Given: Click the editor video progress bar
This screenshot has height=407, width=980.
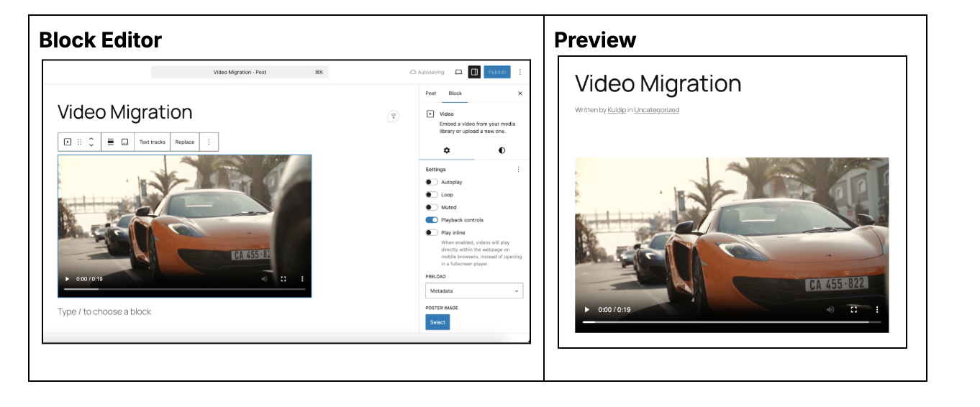Looking at the screenshot, I should tap(184, 289).
